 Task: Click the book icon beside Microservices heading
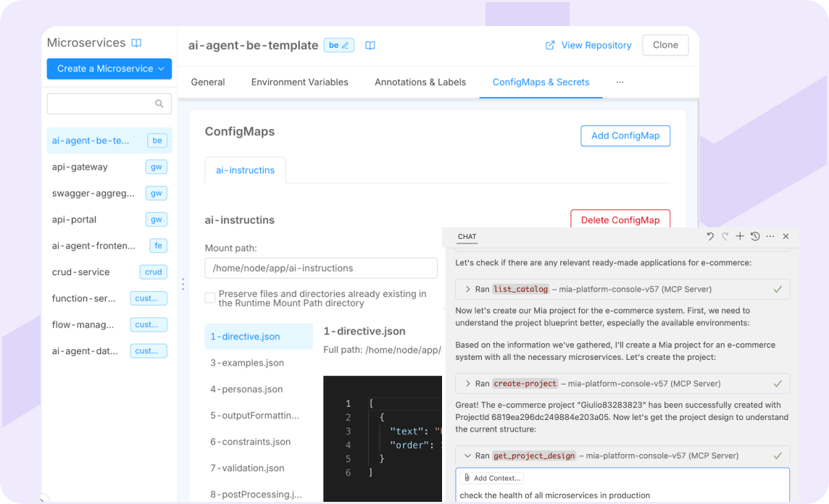click(136, 42)
